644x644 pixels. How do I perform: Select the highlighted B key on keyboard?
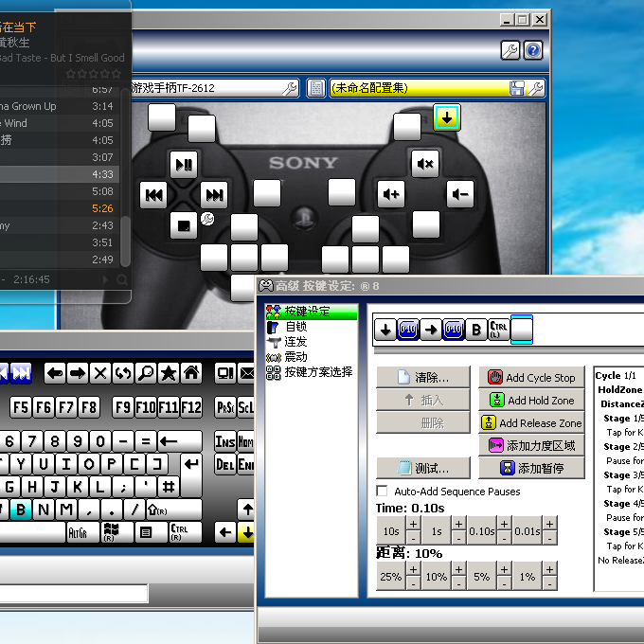20,510
